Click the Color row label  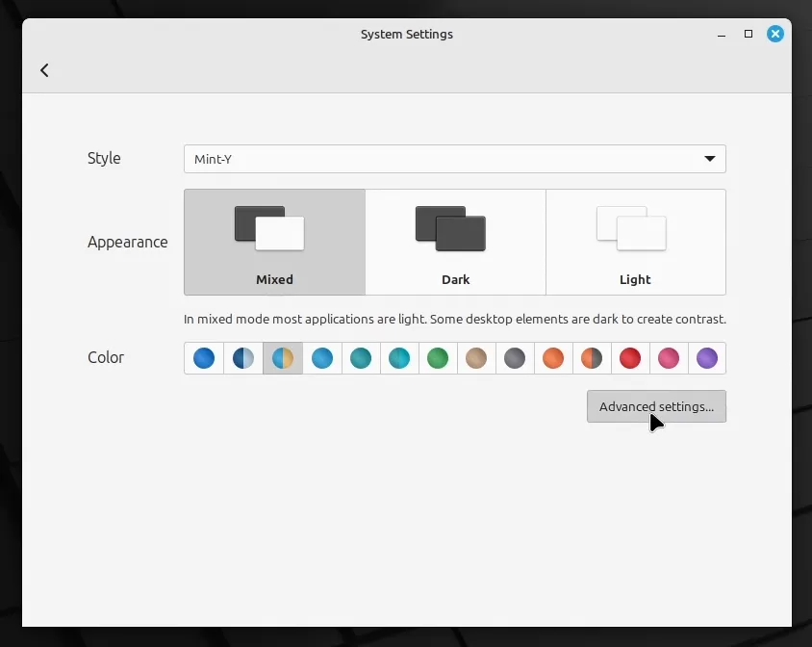point(106,357)
